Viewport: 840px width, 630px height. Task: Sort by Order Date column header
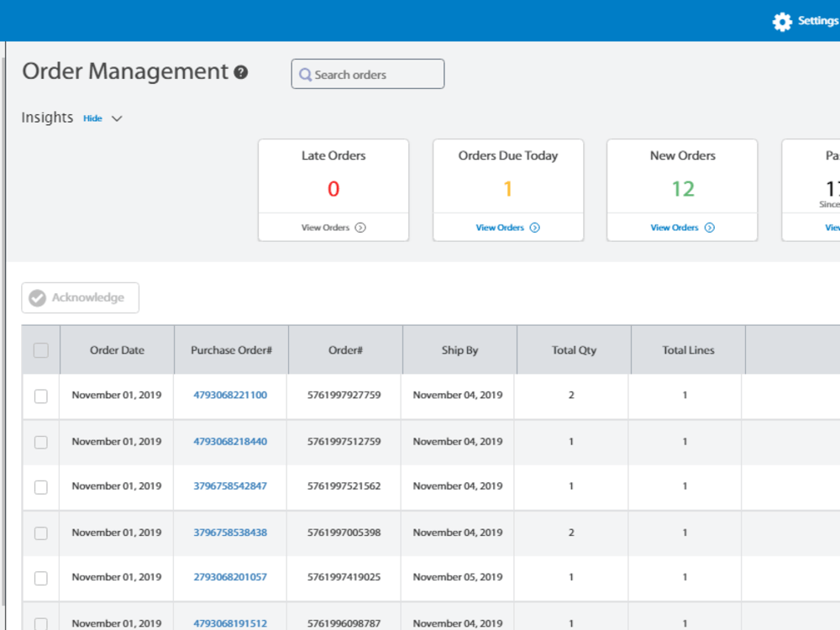pyautogui.click(x=118, y=349)
